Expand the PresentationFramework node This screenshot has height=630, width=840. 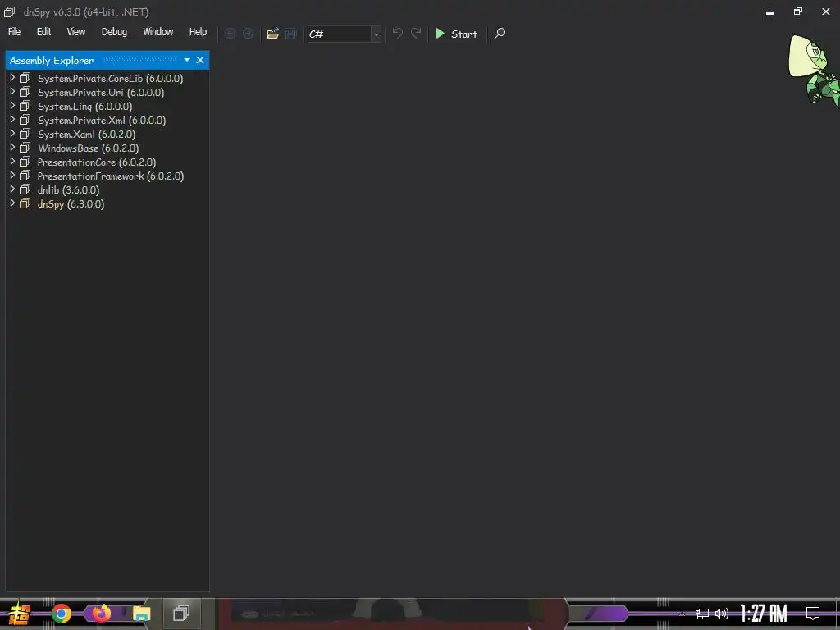(12, 176)
